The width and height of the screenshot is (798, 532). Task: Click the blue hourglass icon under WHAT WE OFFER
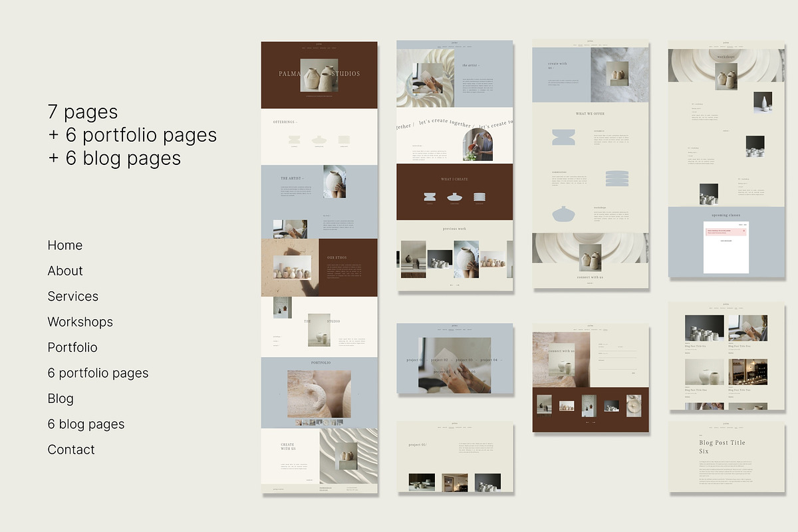pos(563,138)
